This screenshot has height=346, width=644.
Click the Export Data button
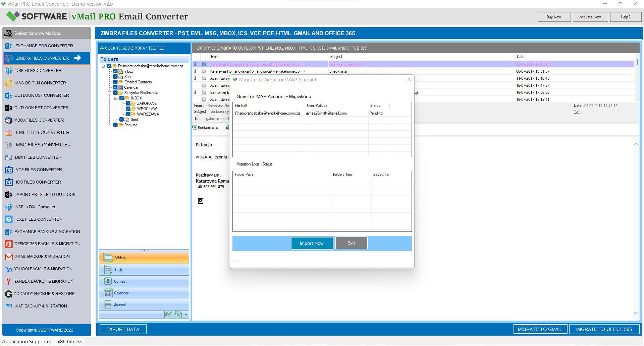click(x=123, y=329)
